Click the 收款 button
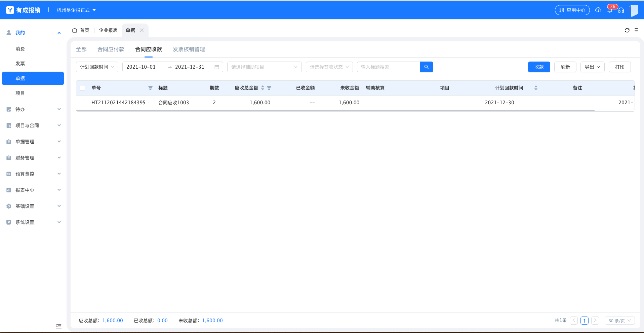 [539, 67]
